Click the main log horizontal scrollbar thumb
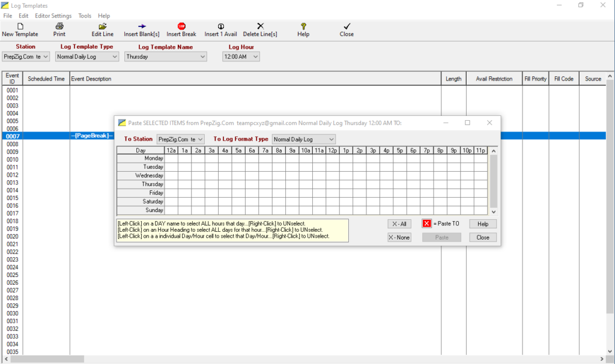Screen dimensions: 615x364 coord(47,359)
